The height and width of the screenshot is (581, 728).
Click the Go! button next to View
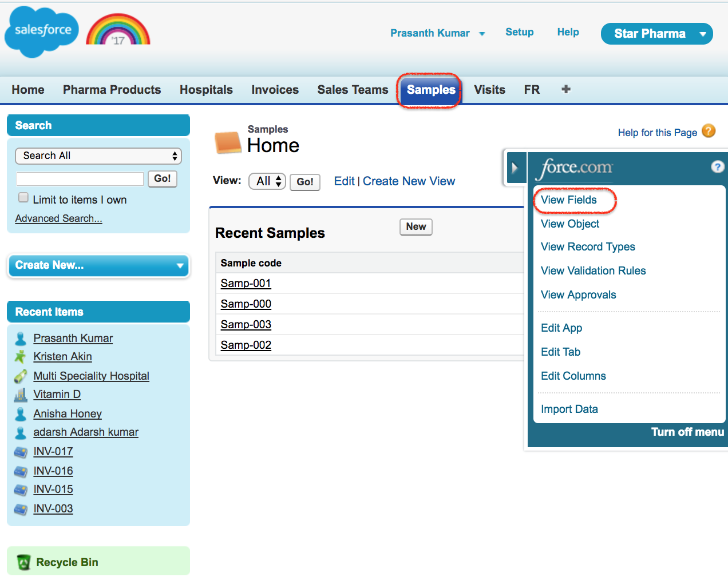pos(305,182)
